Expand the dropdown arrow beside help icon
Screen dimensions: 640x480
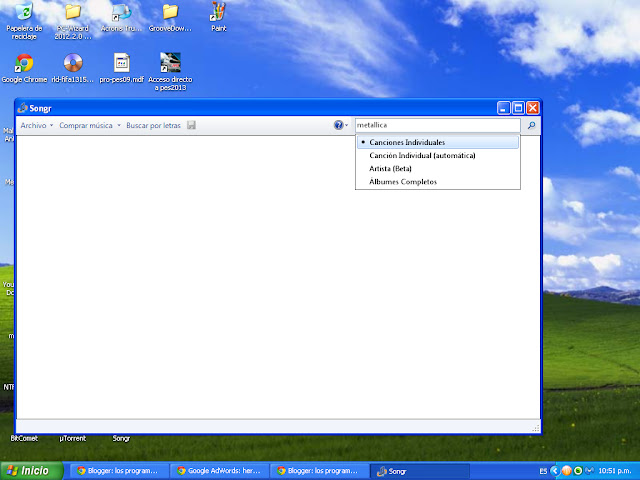pyautogui.click(x=347, y=125)
